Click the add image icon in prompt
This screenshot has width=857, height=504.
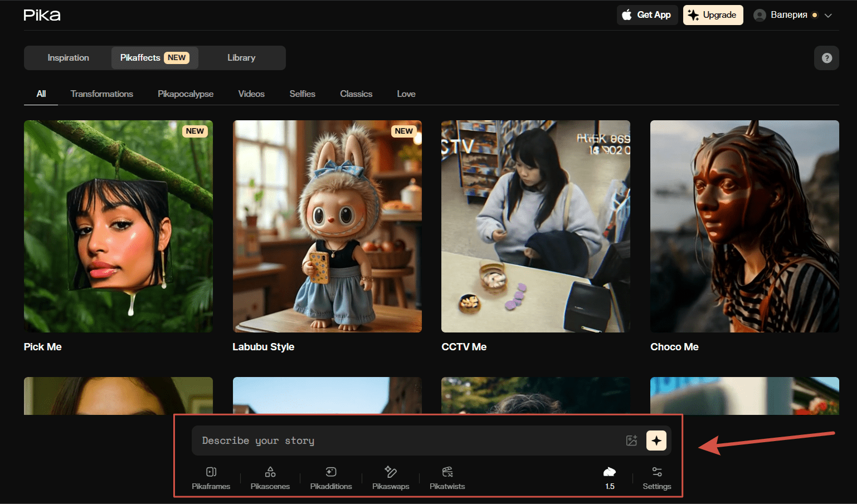coord(631,441)
